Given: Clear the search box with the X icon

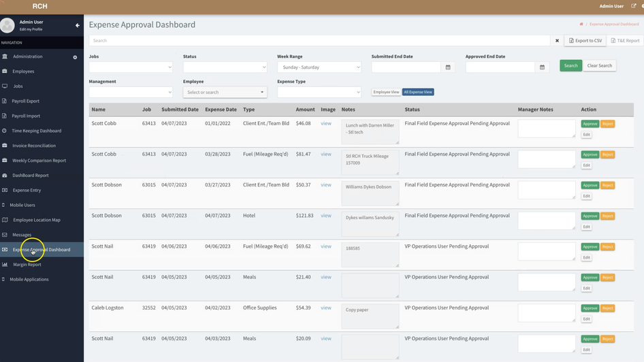Looking at the screenshot, I should click(557, 41).
